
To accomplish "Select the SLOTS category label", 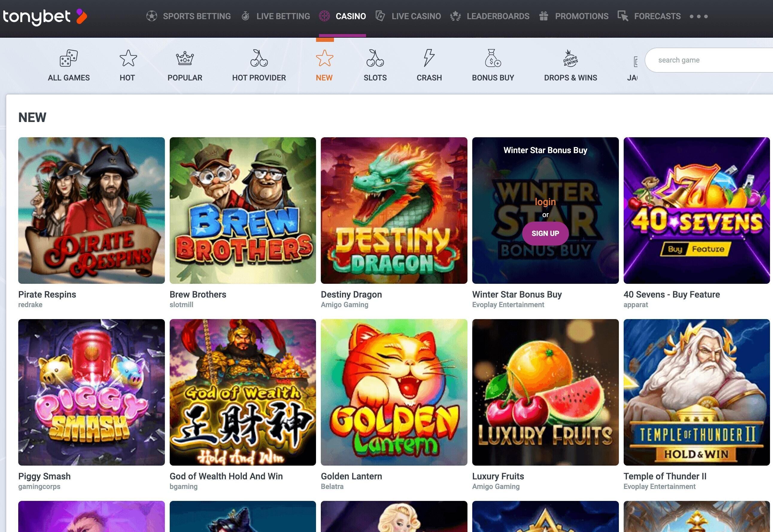I will point(375,78).
